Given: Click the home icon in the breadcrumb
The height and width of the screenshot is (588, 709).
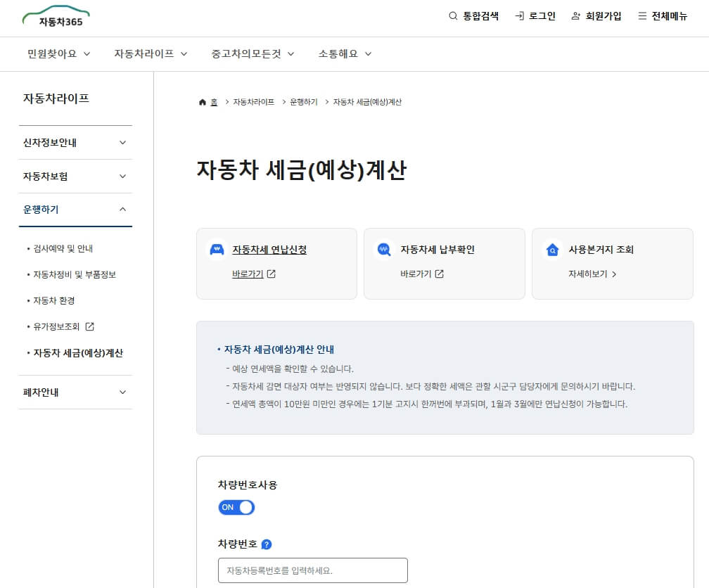Looking at the screenshot, I should (x=202, y=101).
